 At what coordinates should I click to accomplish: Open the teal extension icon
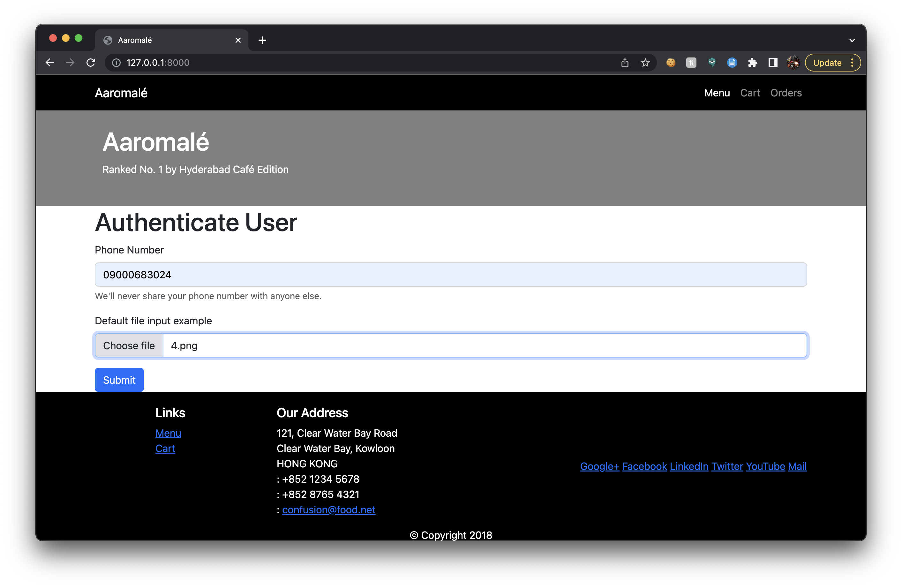coord(712,63)
